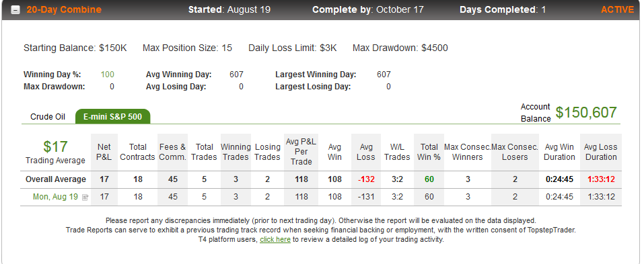Click the Avg Loss column header
The width and height of the screenshot is (644, 264).
pyautogui.click(x=365, y=152)
